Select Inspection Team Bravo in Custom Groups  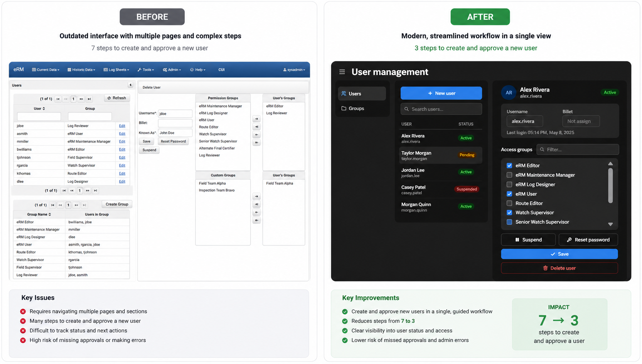[217, 190]
